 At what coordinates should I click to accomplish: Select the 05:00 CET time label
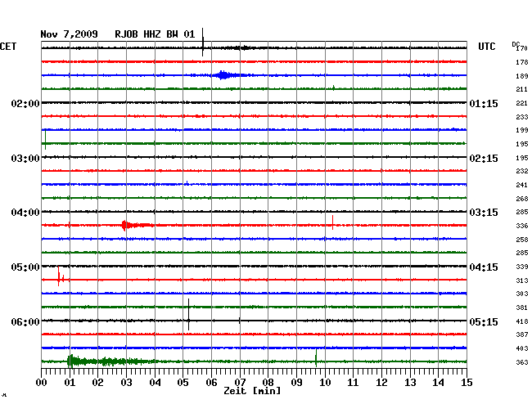[25, 267]
